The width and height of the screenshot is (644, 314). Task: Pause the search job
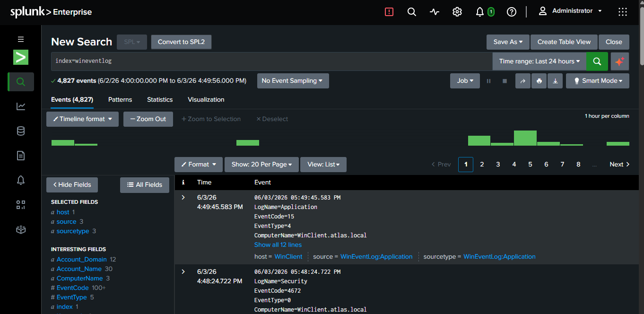click(x=489, y=81)
